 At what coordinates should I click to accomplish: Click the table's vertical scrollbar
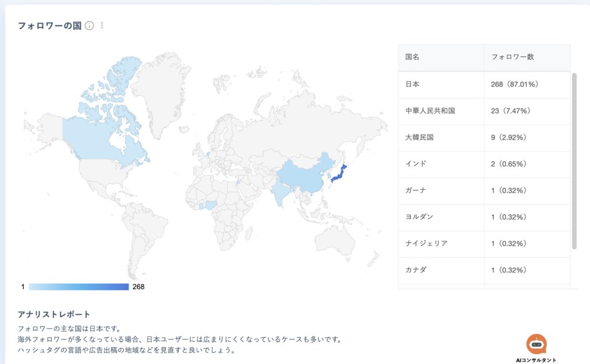pyautogui.click(x=574, y=161)
